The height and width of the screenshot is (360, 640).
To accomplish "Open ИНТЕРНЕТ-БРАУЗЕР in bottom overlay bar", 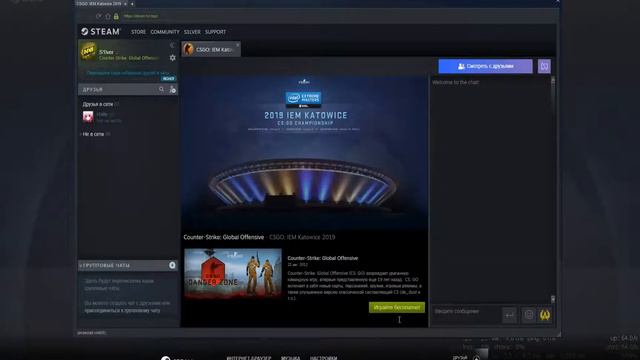I will coord(249,358).
